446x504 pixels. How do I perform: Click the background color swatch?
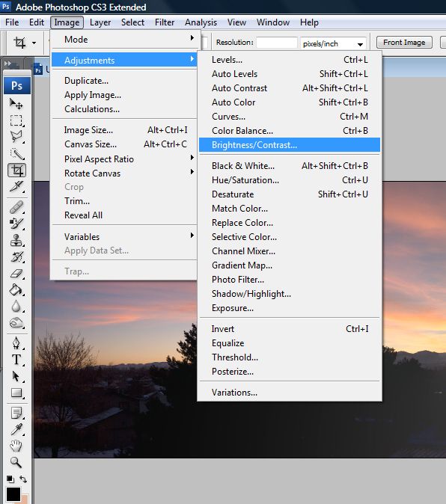pyautogui.click(x=25, y=499)
